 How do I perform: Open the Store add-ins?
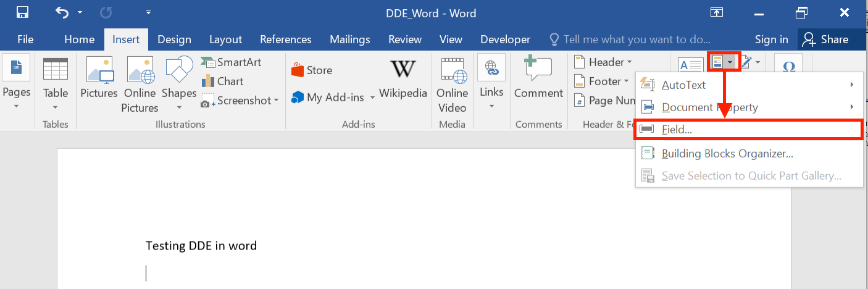[x=312, y=70]
